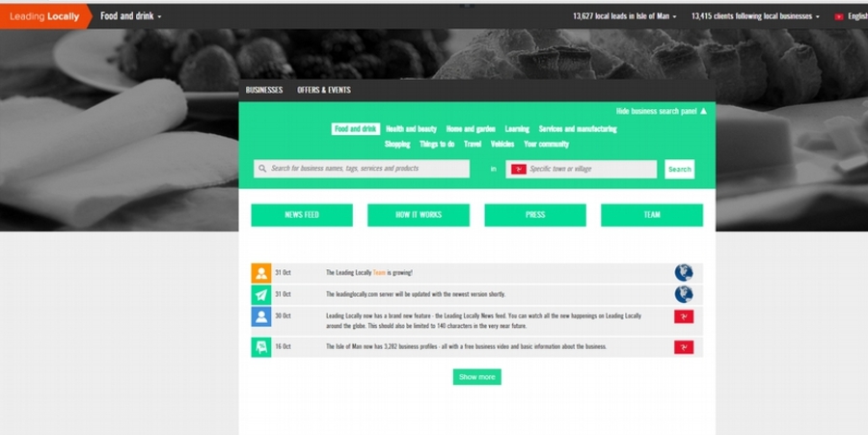Viewport: 868px width, 435px height.
Task: Click the Search button
Action: [679, 170]
